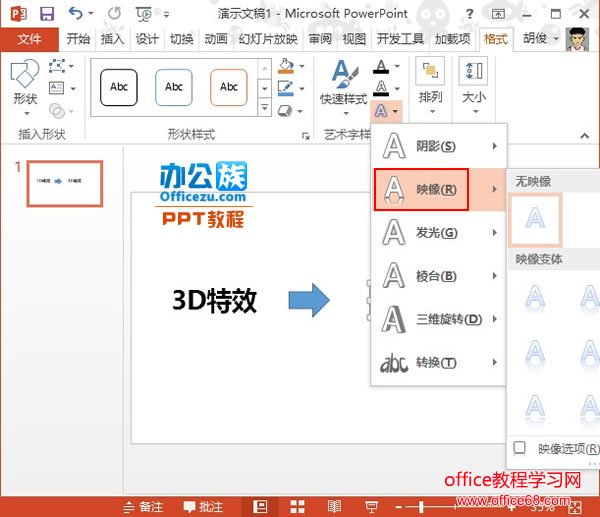Image resolution: width=600 pixels, height=517 pixels.
Task: Start Slide Show from status bar
Action: pos(371,507)
